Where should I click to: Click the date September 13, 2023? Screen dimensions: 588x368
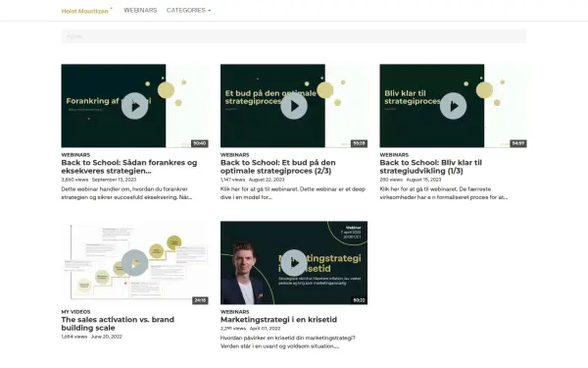[114, 180]
